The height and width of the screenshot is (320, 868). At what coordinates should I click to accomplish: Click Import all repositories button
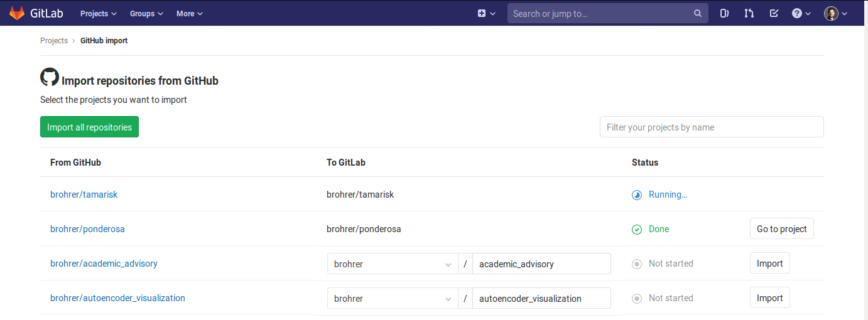pos(89,127)
